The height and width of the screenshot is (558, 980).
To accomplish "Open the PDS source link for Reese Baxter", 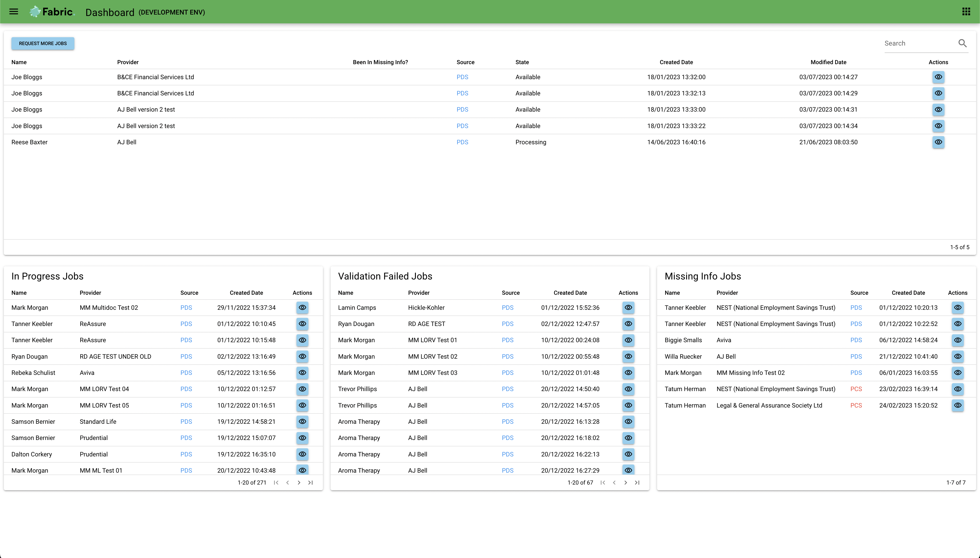I will click(x=462, y=142).
